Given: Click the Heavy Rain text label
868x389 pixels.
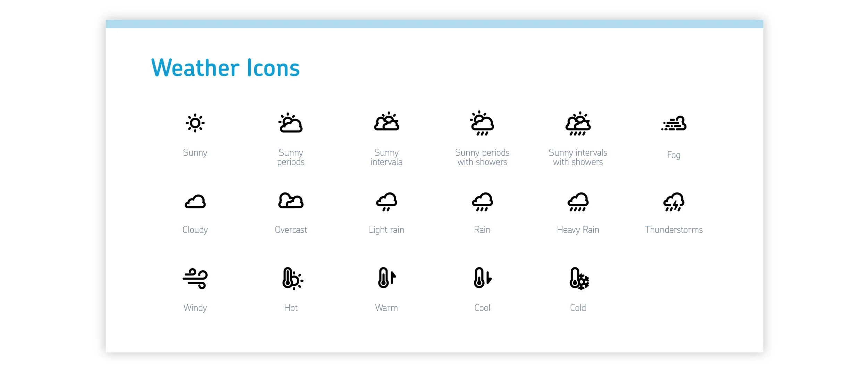Looking at the screenshot, I should [578, 230].
